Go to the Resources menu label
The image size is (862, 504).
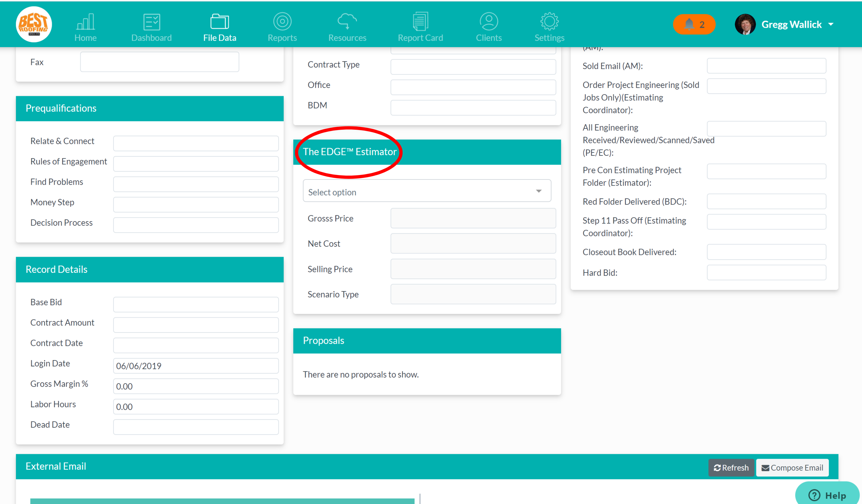click(347, 38)
